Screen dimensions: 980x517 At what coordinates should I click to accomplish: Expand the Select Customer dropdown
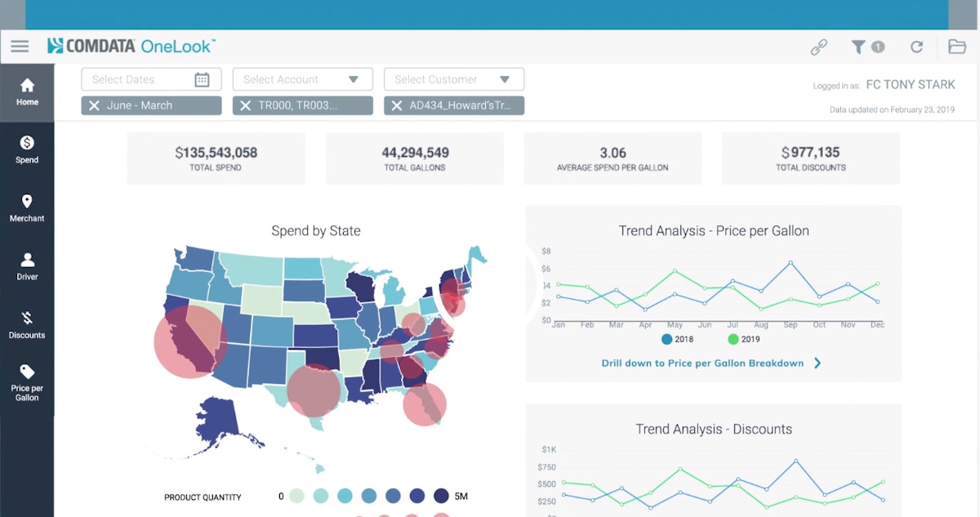click(505, 78)
